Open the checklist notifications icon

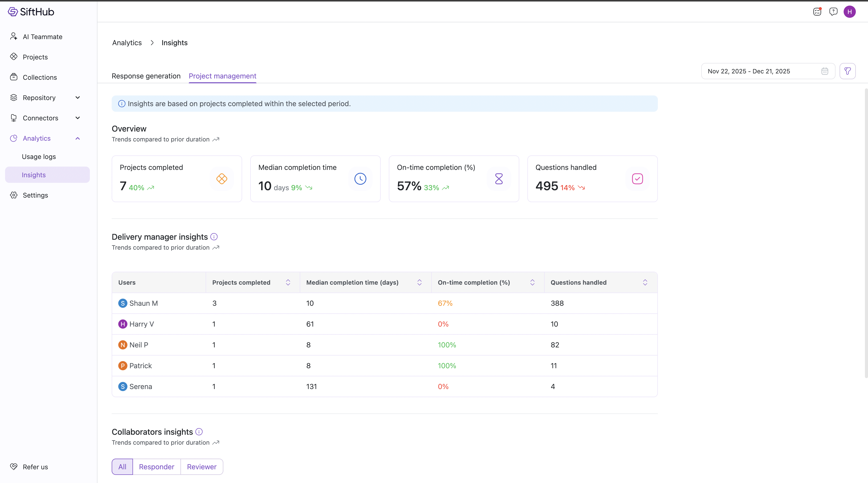point(817,12)
